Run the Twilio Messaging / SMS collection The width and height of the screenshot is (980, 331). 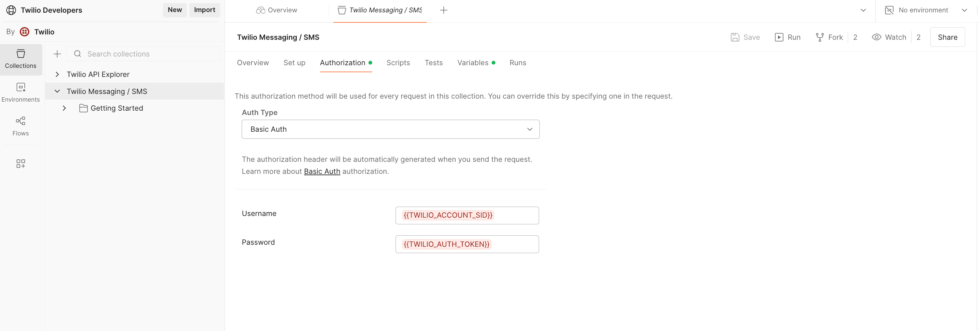click(787, 37)
